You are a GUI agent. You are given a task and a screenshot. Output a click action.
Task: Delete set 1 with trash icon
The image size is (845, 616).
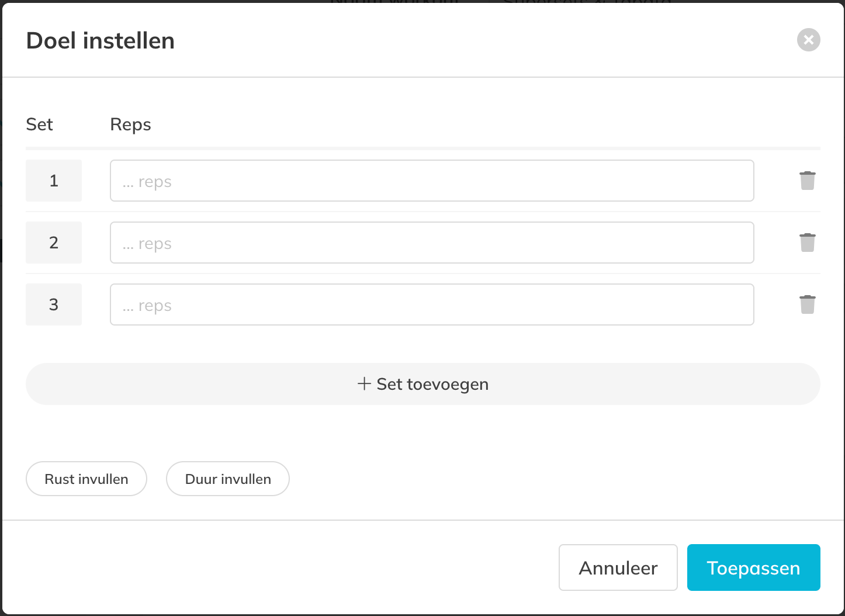(x=807, y=181)
